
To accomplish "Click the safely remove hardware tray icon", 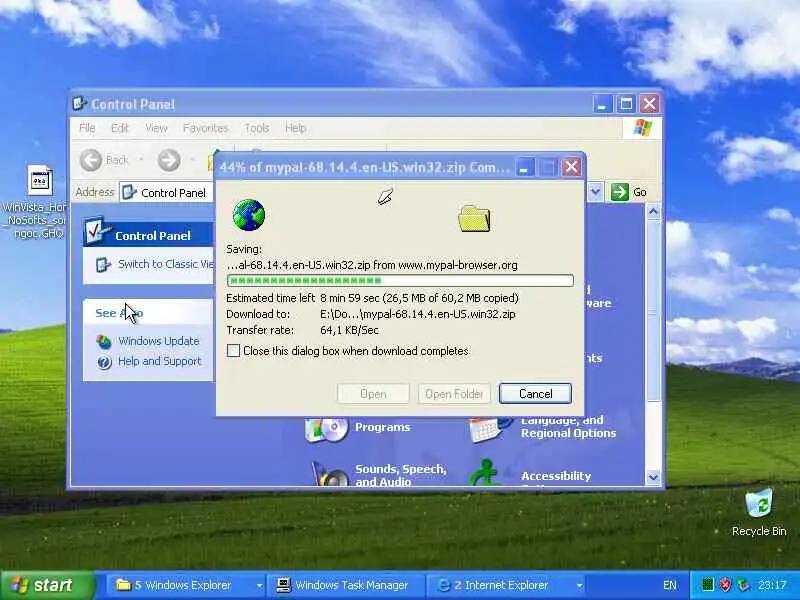I will 742,585.
